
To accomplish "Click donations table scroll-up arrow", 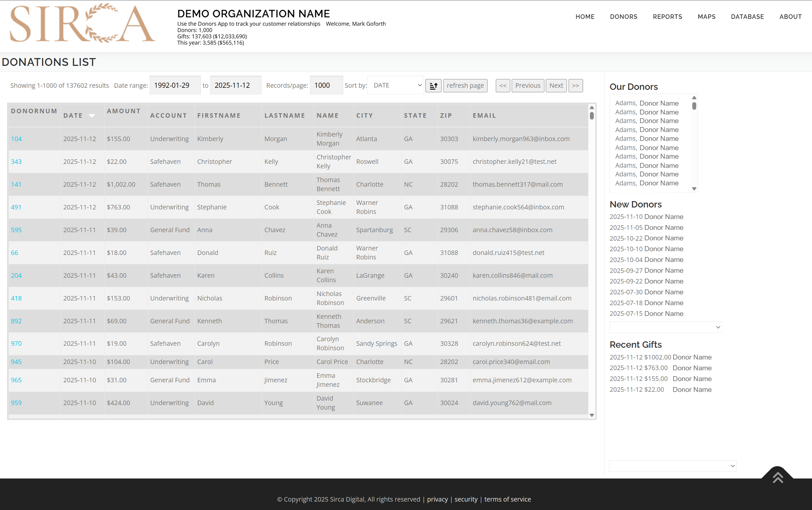I will tap(591, 107).
